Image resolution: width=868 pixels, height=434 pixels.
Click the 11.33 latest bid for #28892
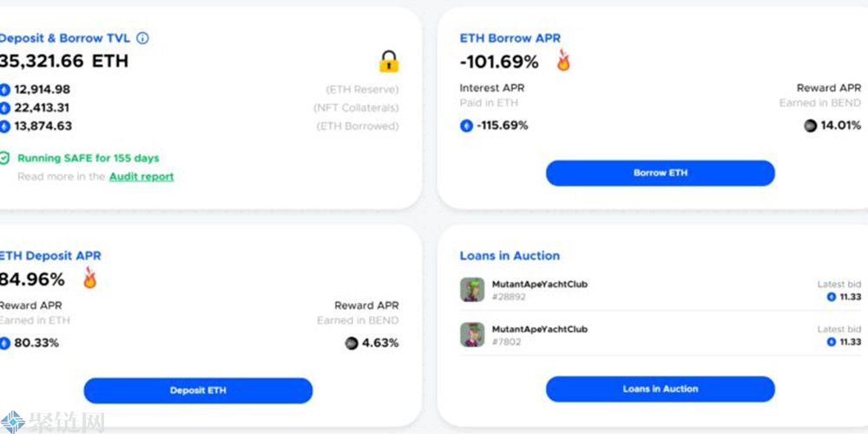[x=851, y=297]
